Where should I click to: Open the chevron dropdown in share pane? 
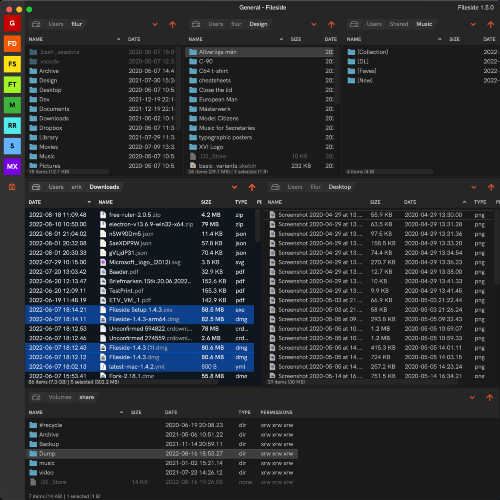472,397
